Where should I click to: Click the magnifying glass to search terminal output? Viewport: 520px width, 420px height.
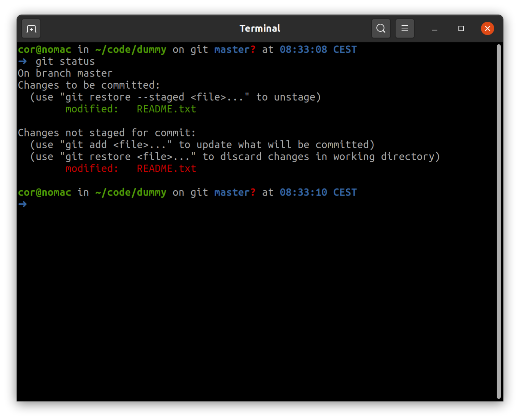[381, 28]
